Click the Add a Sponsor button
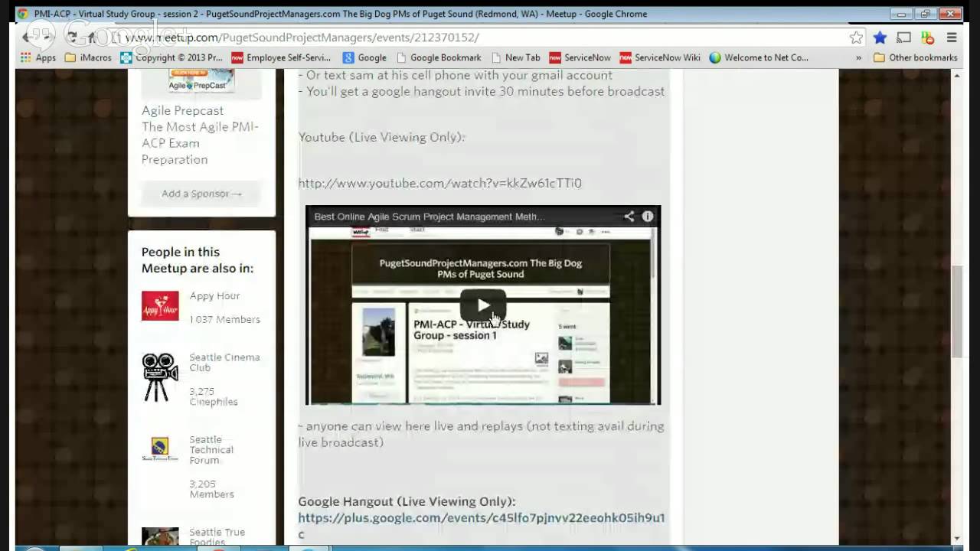The image size is (980, 551). point(201,194)
